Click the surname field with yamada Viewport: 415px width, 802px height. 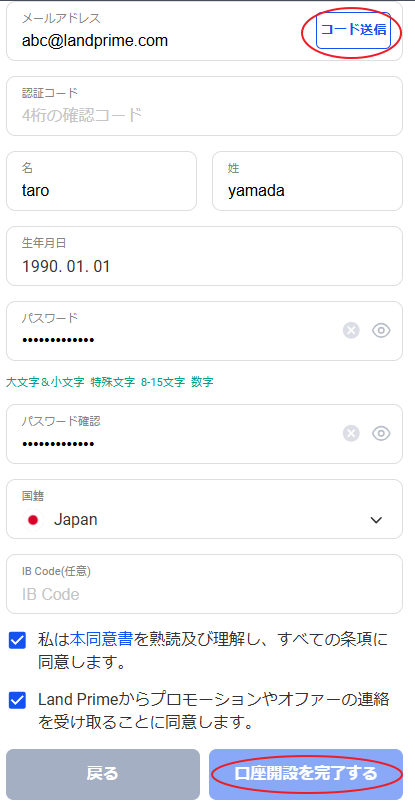pos(308,181)
